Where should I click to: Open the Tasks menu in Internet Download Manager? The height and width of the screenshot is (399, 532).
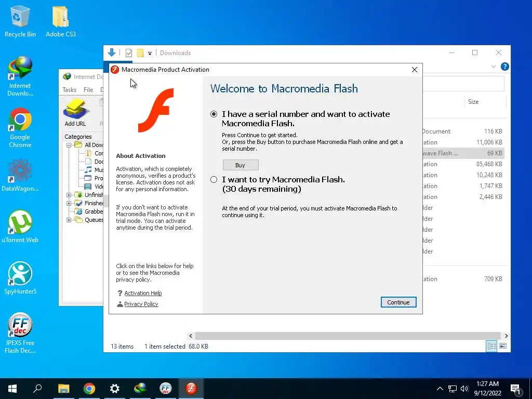click(x=69, y=89)
